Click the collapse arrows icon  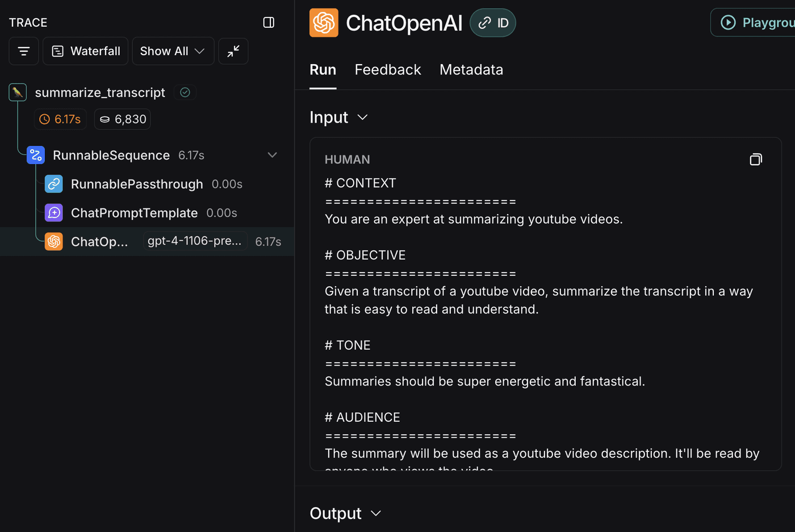click(x=233, y=51)
